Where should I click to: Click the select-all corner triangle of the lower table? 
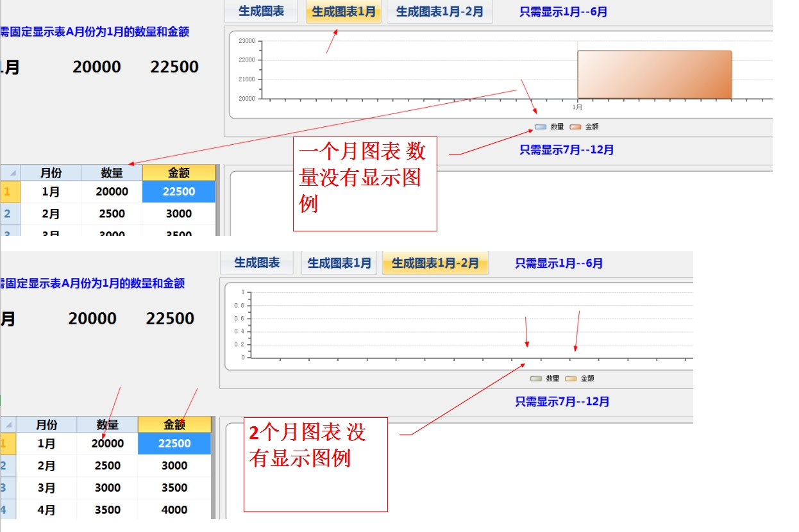tap(9, 426)
